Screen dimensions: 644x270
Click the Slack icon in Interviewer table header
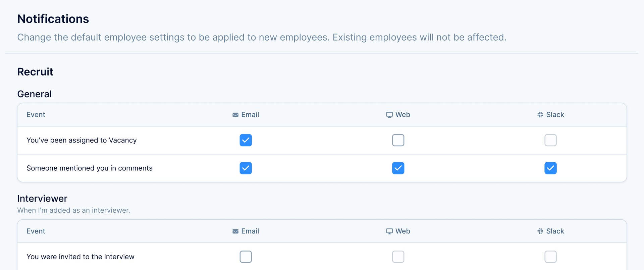[540, 231]
